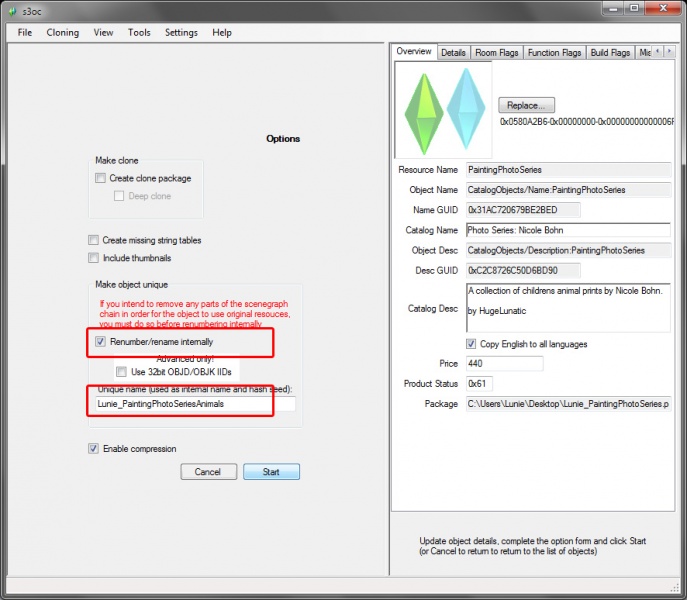687x600 pixels.
Task: Check the Include thumbnails option
Action: [x=94, y=258]
